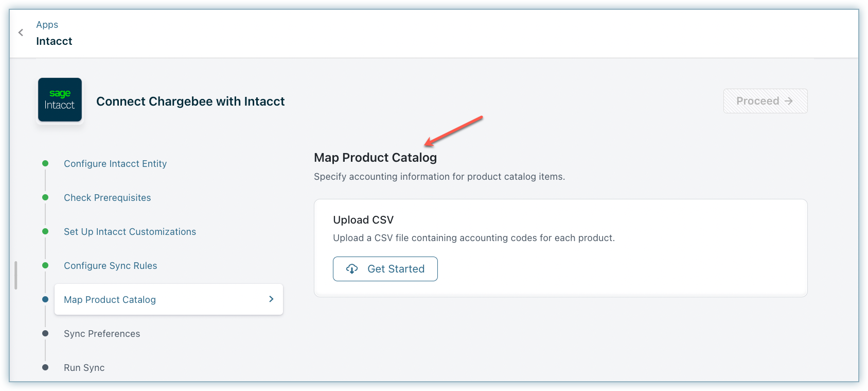The height and width of the screenshot is (391, 868).
Task: Select the Sync Preferences step
Action: coord(102,334)
